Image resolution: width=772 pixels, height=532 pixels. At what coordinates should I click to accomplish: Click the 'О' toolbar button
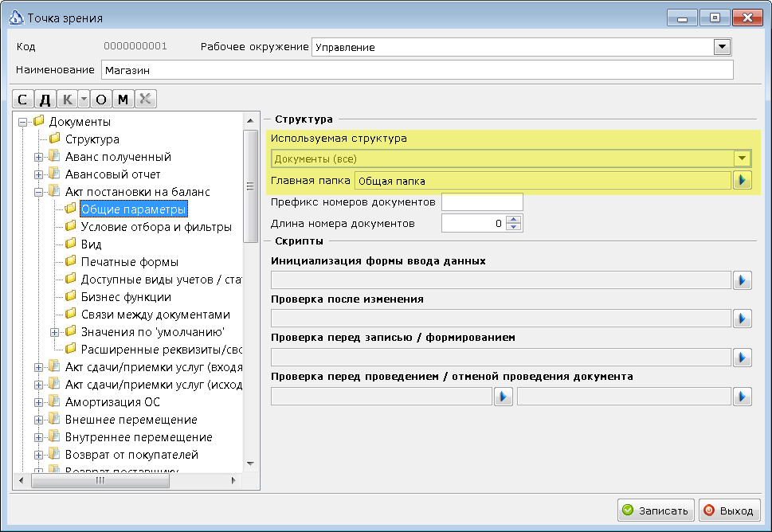101,99
